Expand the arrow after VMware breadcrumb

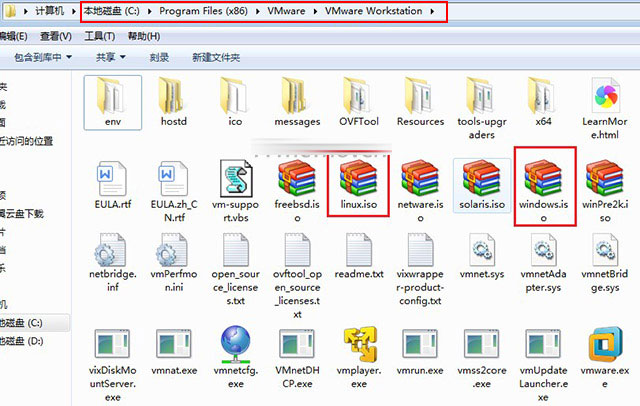[315, 11]
